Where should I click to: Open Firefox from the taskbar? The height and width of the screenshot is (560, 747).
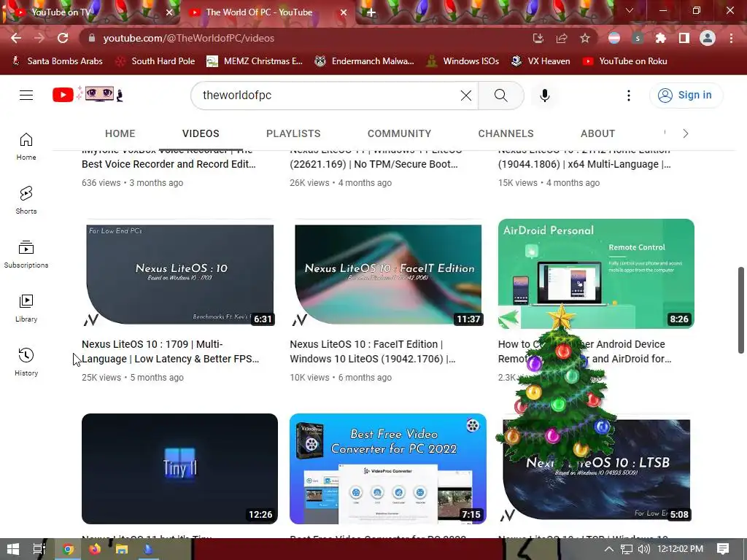pyautogui.click(x=95, y=549)
